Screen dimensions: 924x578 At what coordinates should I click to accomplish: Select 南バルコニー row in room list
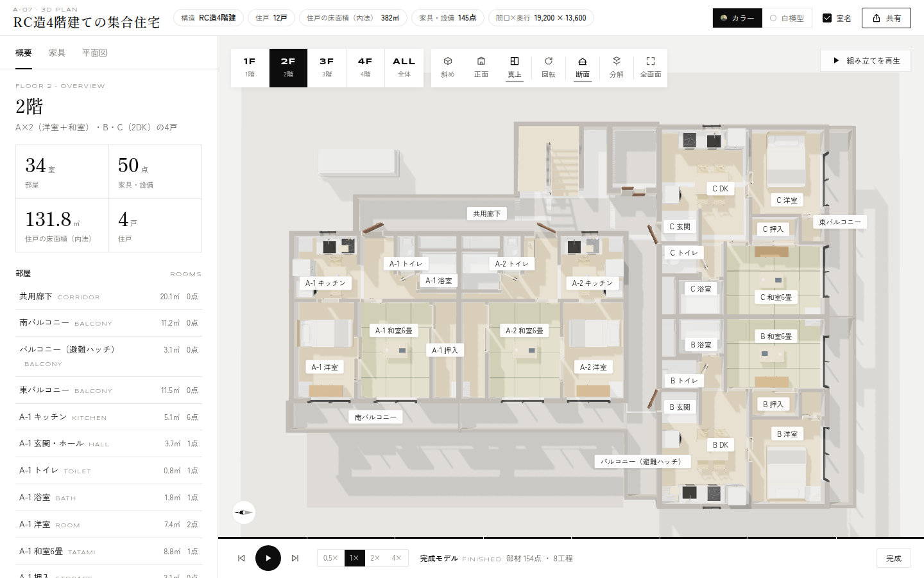(108, 323)
